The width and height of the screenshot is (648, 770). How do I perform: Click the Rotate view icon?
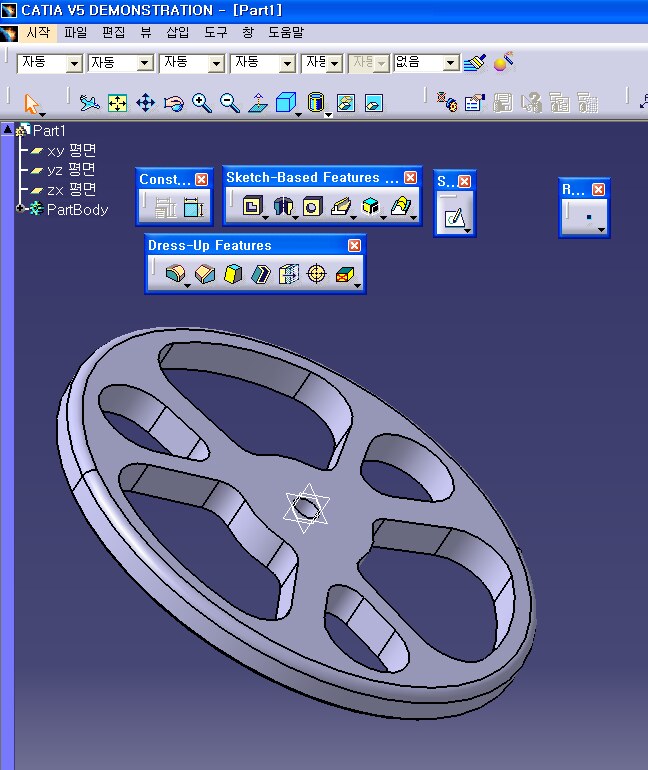point(173,103)
